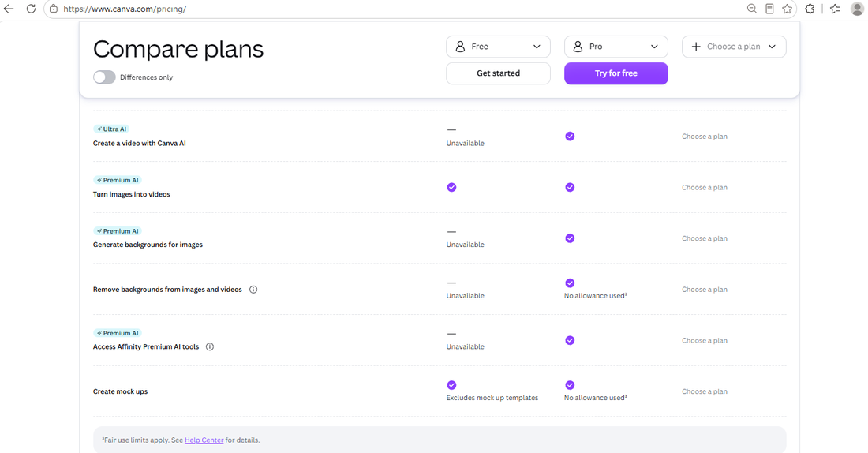Click 'Choose a plan' in Turn images row
Viewport: 868px width, 453px height.
(x=705, y=187)
